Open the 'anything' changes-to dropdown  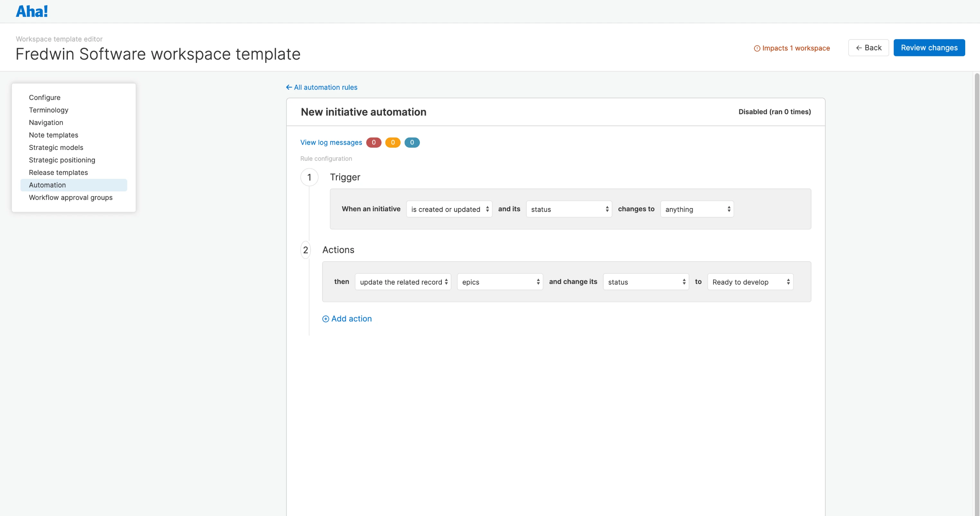tap(696, 209)
